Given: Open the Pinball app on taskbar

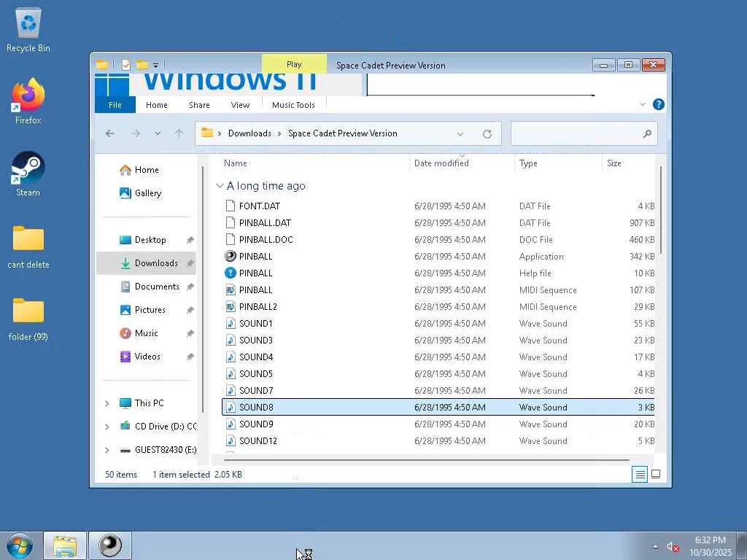Looking at the screenshot, I should (x=110, y=545).
